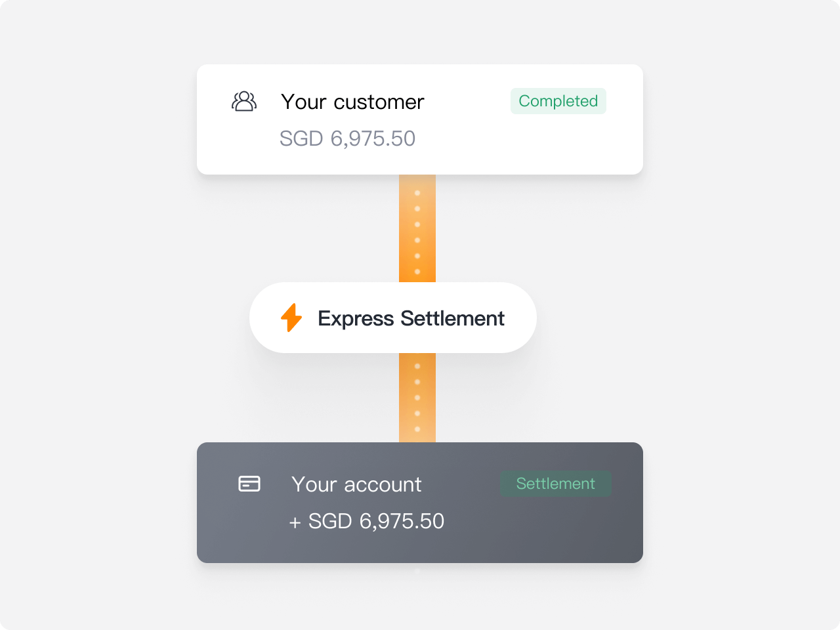Click the orange lightning bolt icon
The width and height of the screenshot is (840, 630).
291,318
